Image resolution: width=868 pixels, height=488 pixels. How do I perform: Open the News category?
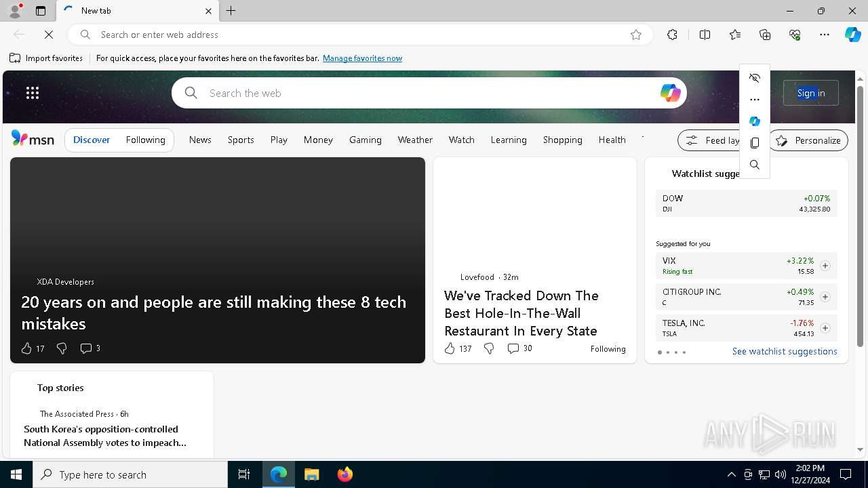click(200, 140)
